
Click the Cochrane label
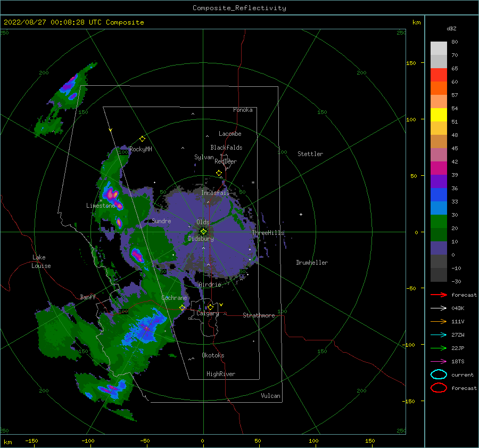pyautogui.click(x=174, y=298)
